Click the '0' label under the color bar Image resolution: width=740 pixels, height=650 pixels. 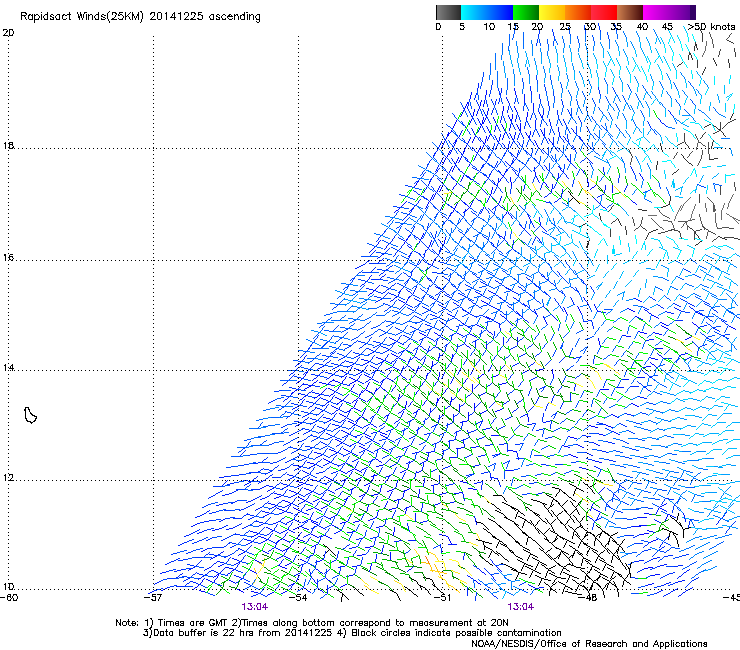coord(438,27)
